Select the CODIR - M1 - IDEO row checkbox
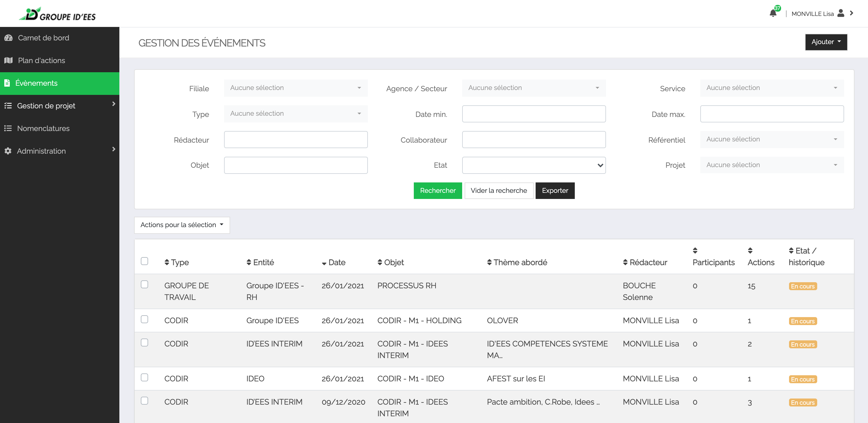The width and height of the screenshot is (868, 423). pos(144,377)
